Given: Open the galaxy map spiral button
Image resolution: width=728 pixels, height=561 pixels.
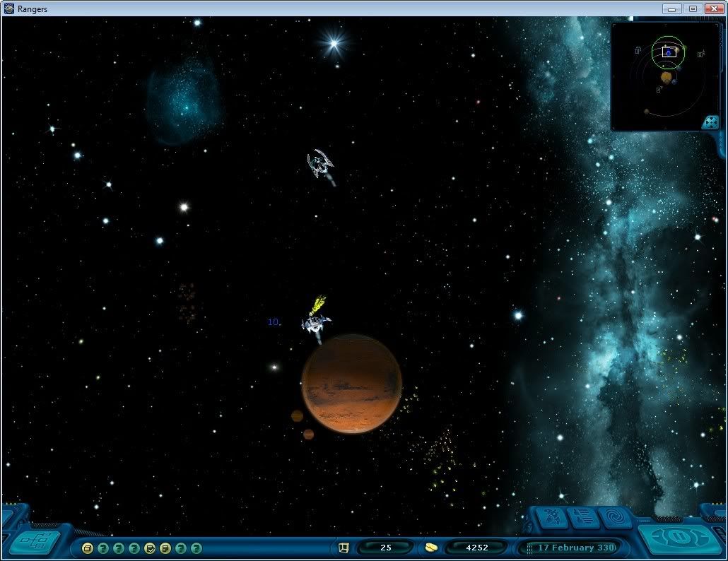Looking at the screenshot, I should tap(615, 516).
